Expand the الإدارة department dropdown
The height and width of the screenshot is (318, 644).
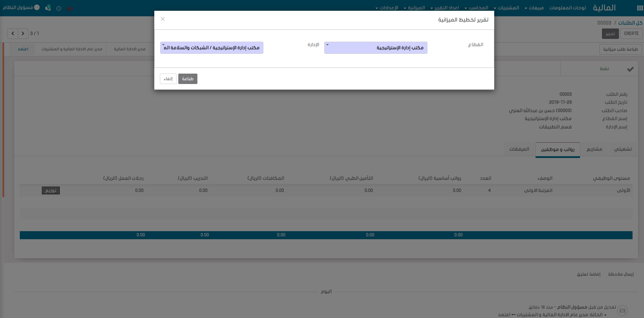tap(212, 48)
